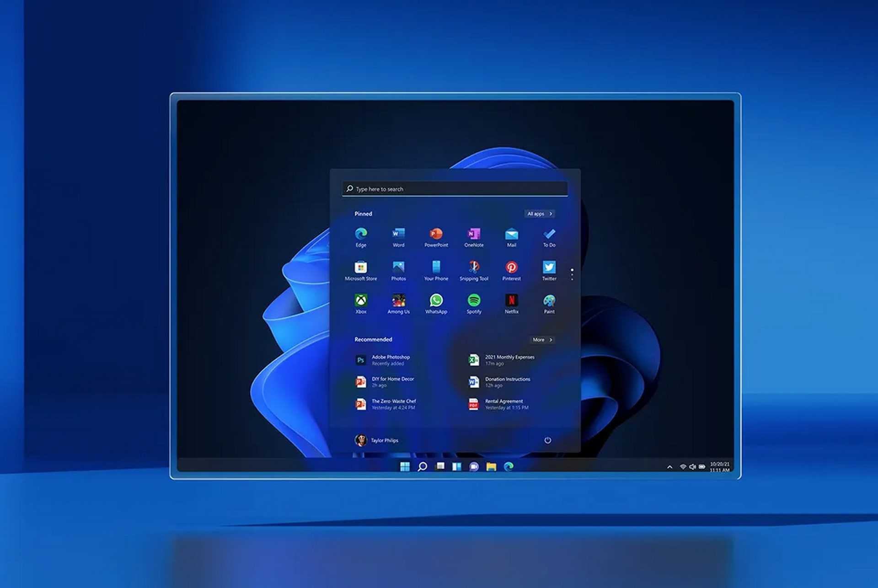The height and width of the screenshot is (588, 878).
Task: Click the battery tray icon
Action: point(702,467)
